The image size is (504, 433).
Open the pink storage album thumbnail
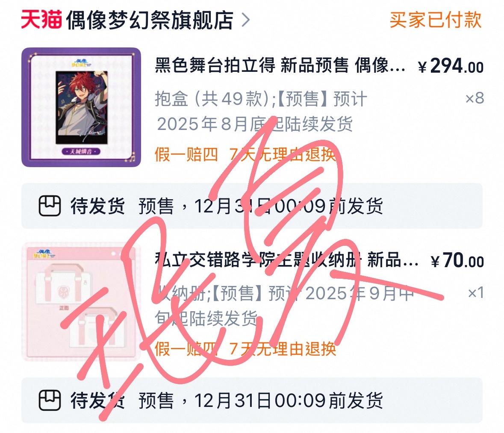[81, 301]
